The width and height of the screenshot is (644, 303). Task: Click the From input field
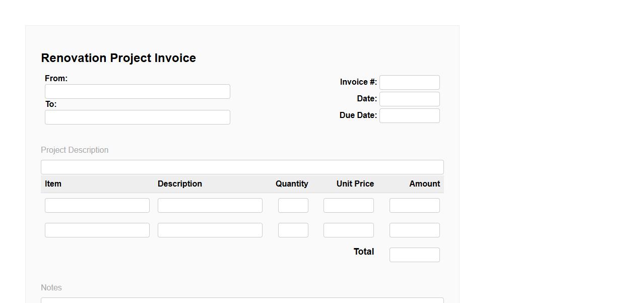coord(137,92)
